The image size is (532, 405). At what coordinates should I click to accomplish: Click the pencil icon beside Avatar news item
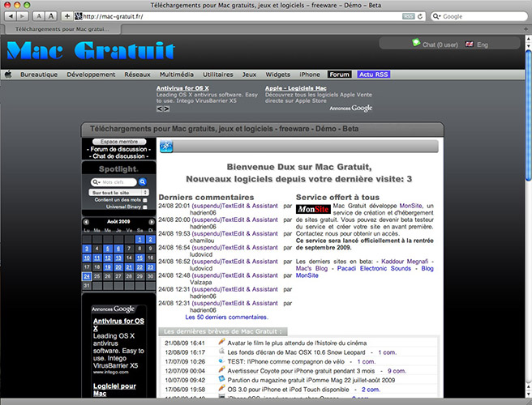[222, 341]
